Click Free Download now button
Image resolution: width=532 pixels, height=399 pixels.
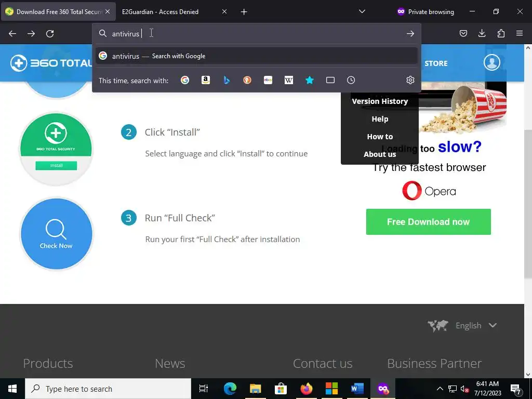pos(428,222)
